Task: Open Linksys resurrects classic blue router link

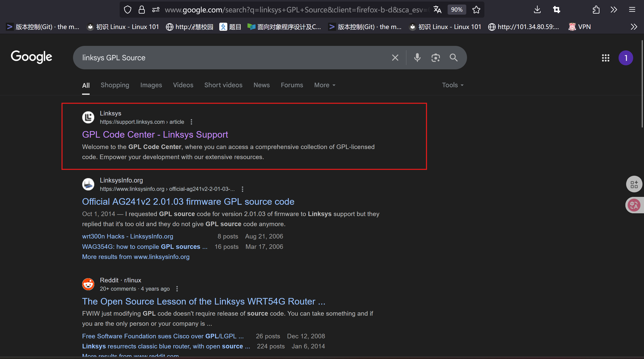Action: point(166,346)
